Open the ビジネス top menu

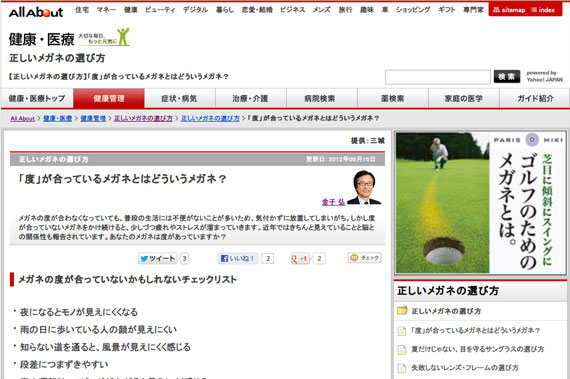click(x=293, y=10)
